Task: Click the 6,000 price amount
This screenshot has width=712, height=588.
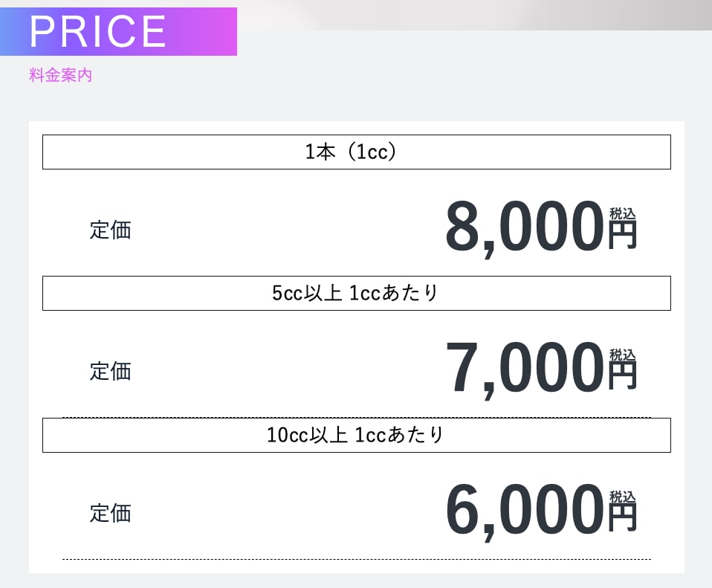Action: point(525,511)
